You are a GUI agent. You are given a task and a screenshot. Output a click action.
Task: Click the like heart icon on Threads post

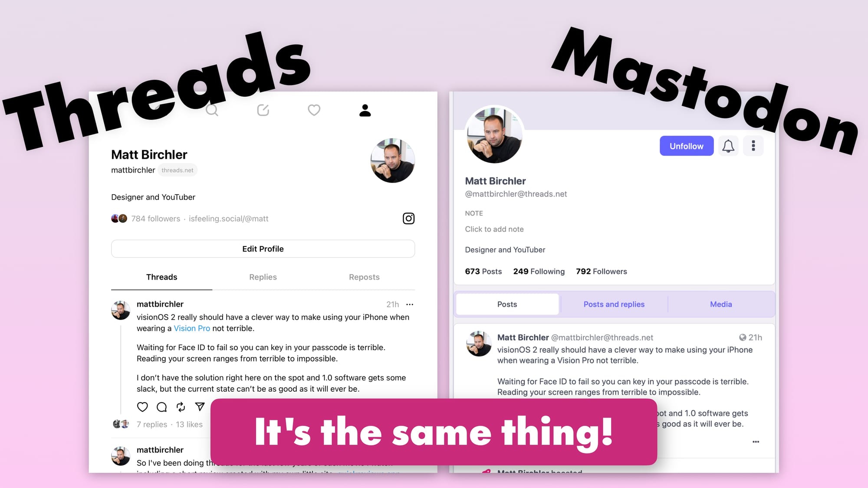(141, 406)
